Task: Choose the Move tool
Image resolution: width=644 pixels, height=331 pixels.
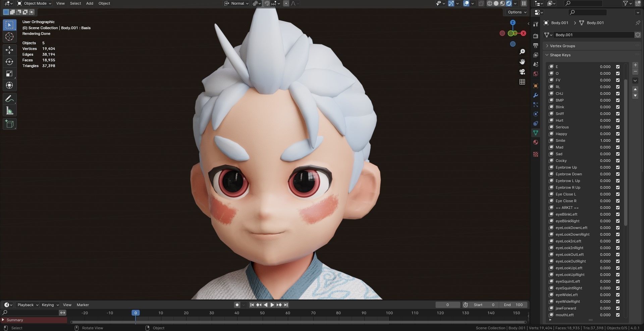Action: click(x=9, y=50)
